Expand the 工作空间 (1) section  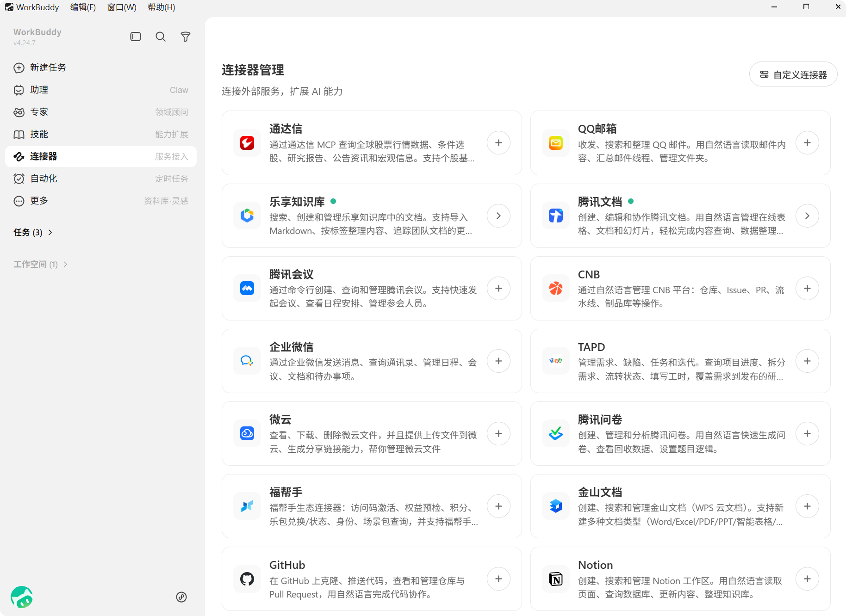41,264
